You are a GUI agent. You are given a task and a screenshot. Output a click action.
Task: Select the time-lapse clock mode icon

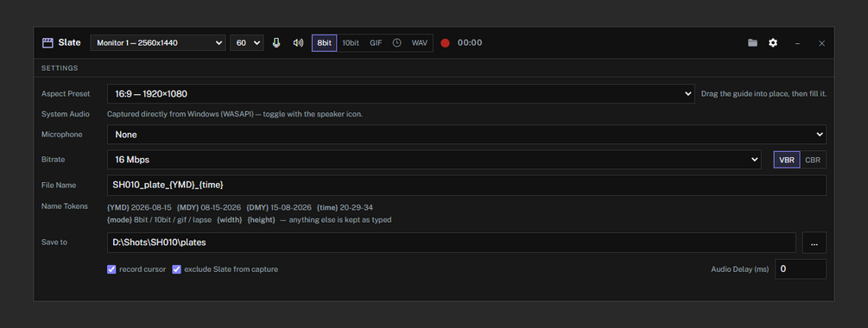397,42
